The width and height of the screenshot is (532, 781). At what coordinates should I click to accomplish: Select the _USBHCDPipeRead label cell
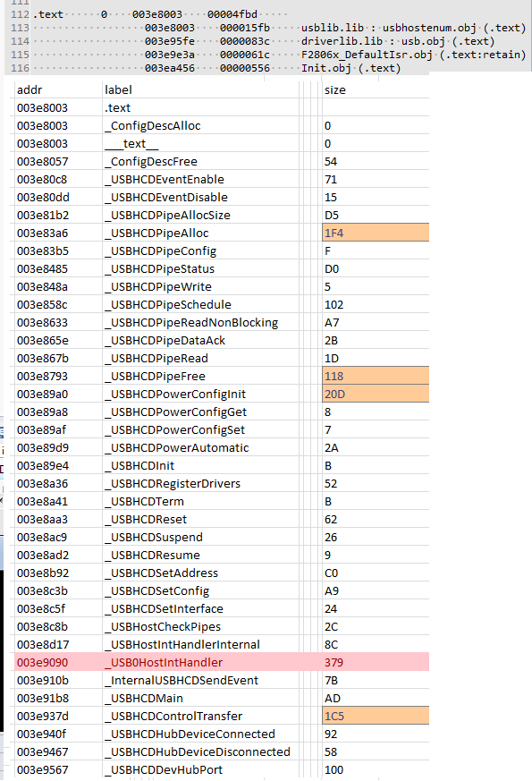click(200, 358)
